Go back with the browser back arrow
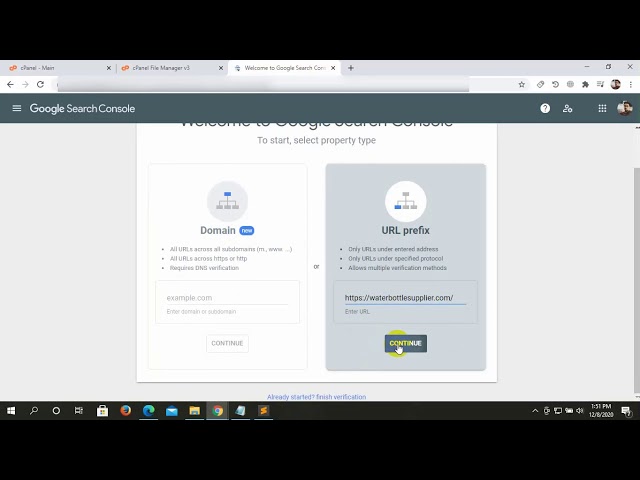This screenshot has height=480, width=640. click(10, 84)
